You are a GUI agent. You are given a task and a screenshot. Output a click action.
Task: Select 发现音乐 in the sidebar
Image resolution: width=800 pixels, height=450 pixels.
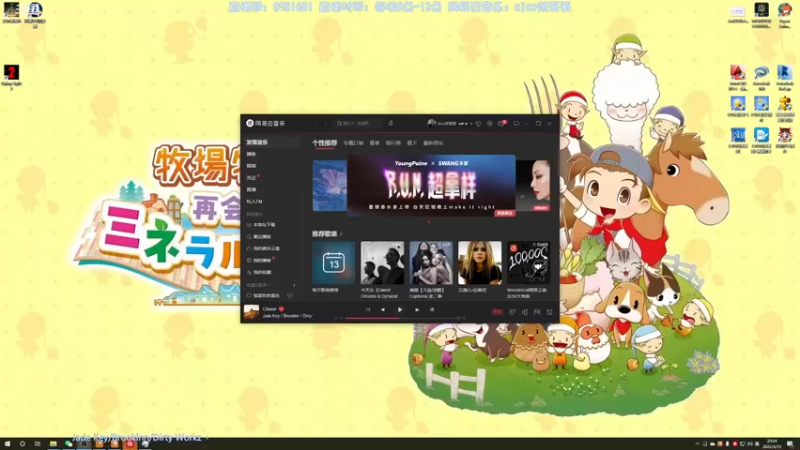point(271,142)
